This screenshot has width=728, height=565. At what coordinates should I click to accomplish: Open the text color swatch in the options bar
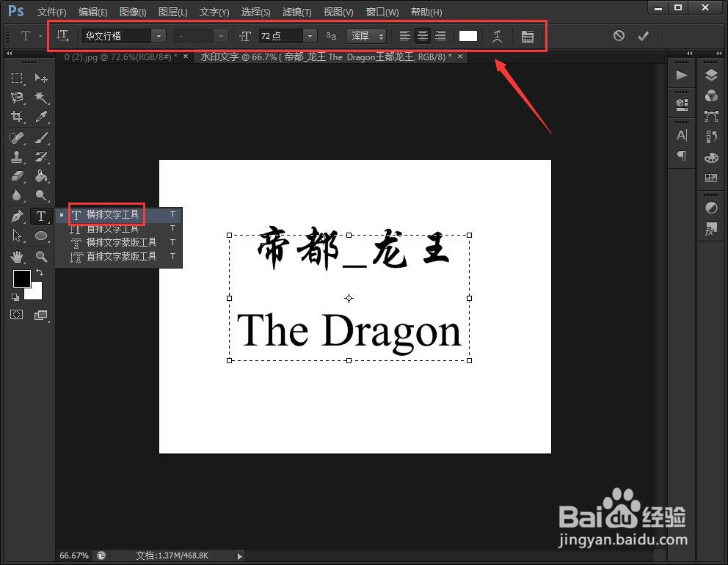tap(467, 35)
